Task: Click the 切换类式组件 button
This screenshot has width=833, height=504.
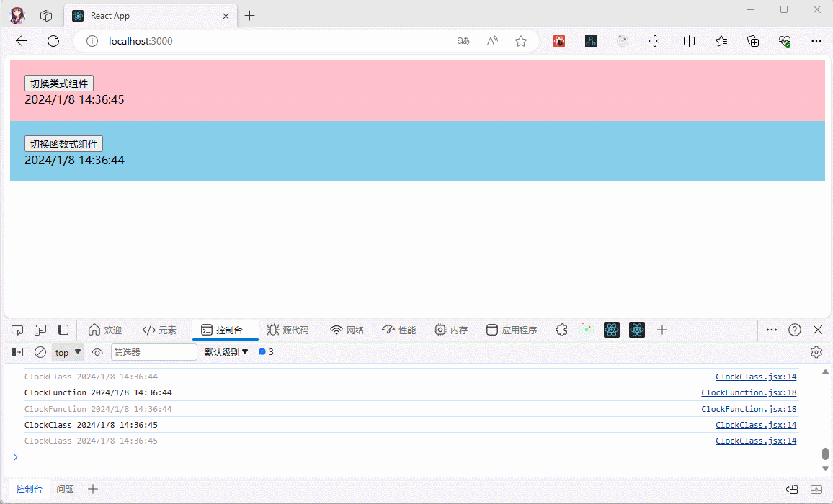Action: coord(59,84)
